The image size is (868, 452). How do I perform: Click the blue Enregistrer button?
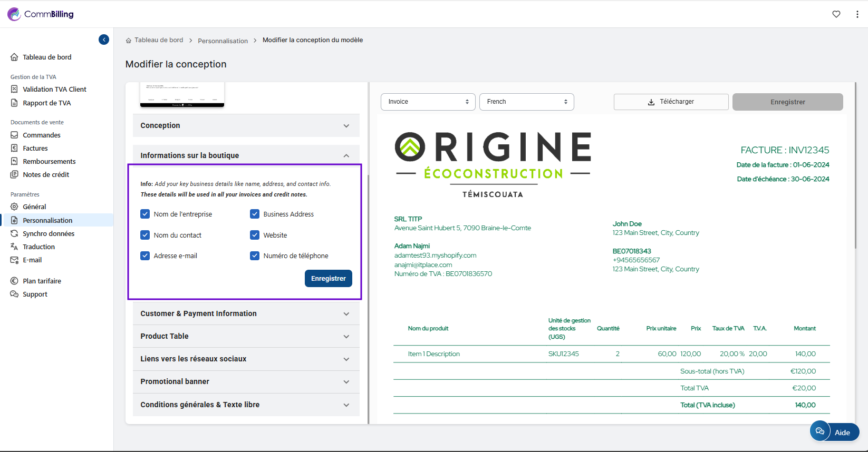[x=328, y=279]
